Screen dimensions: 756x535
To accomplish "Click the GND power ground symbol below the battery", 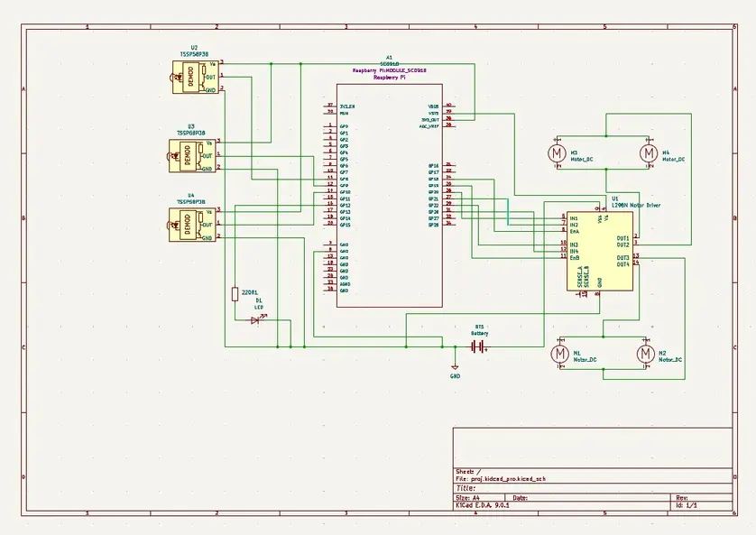I will point(455,369).
